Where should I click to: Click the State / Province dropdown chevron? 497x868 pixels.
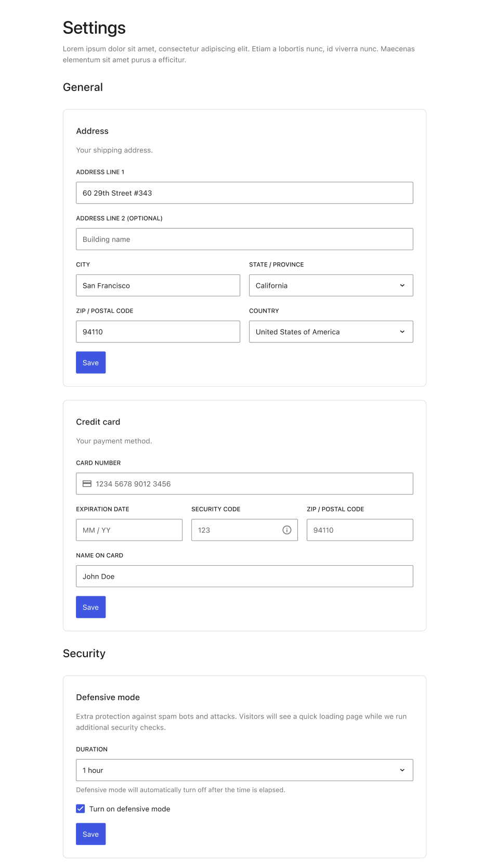pyautogui.click(x=402, y=285)
